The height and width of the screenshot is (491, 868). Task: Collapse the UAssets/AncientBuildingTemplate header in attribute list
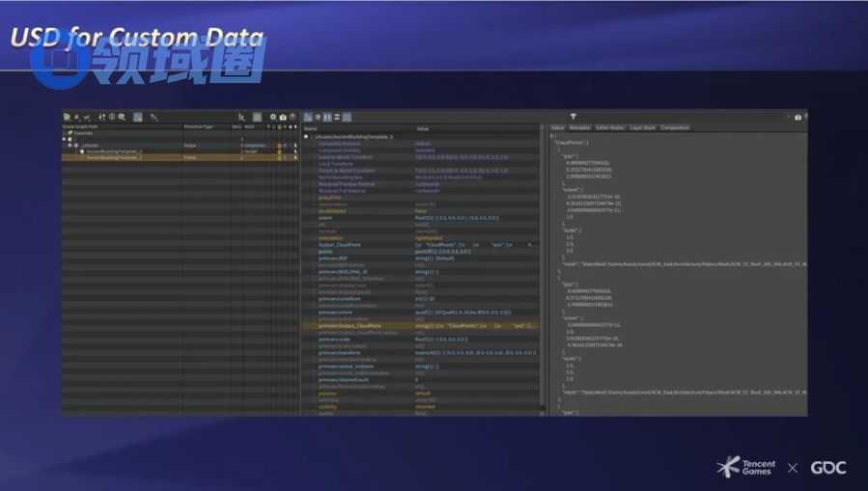tap(306, 137)
